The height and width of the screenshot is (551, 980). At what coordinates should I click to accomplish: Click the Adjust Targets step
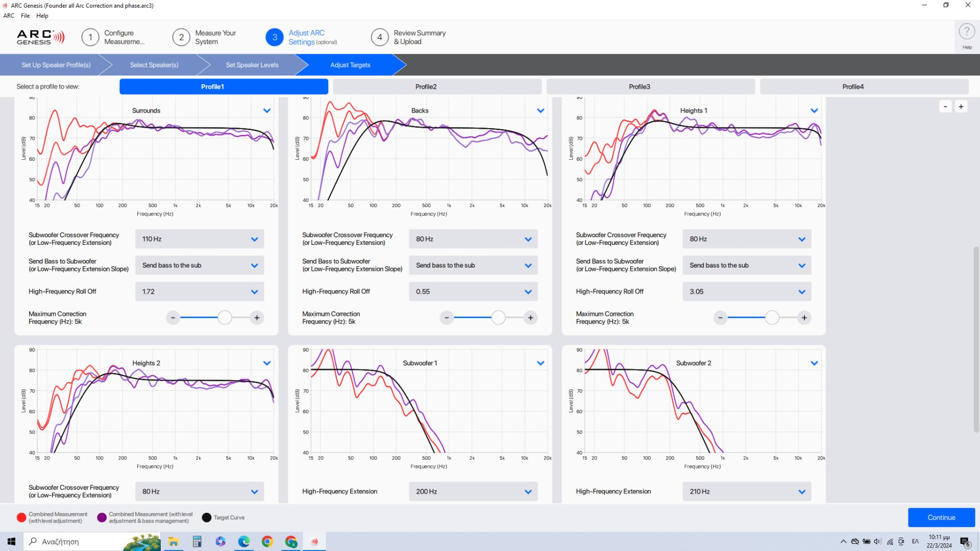(350, 65)
